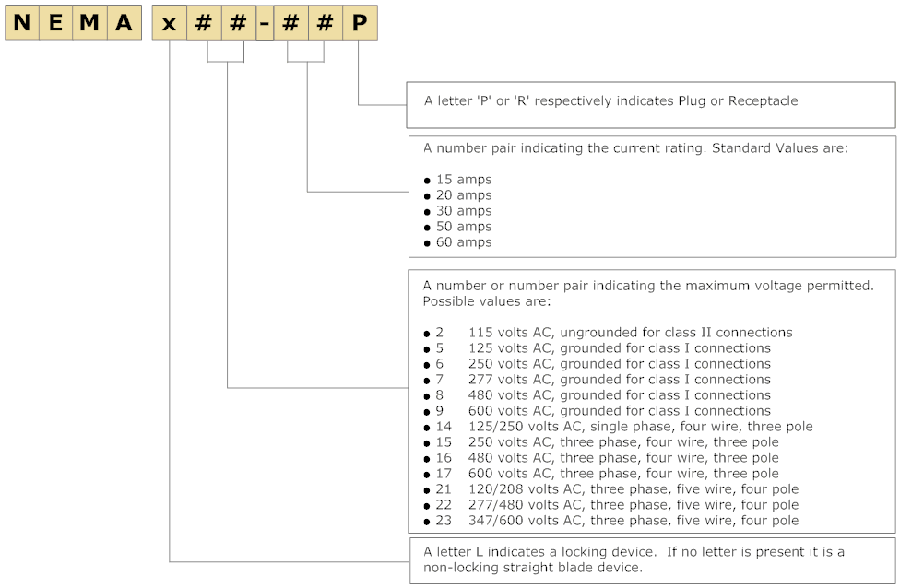The image size is (900, 588).
Task: Select the '15 amps' bullet item
Action: click(464, 180)
